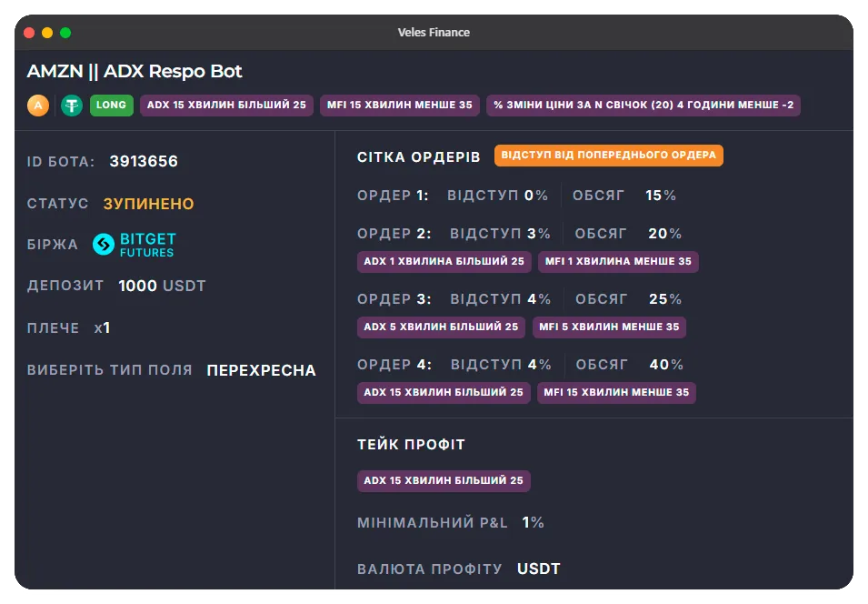
Task: Click the Take Profit 'ADX 15 хвилин' tag
Action: pyautogui.click(x=444, y=481)
